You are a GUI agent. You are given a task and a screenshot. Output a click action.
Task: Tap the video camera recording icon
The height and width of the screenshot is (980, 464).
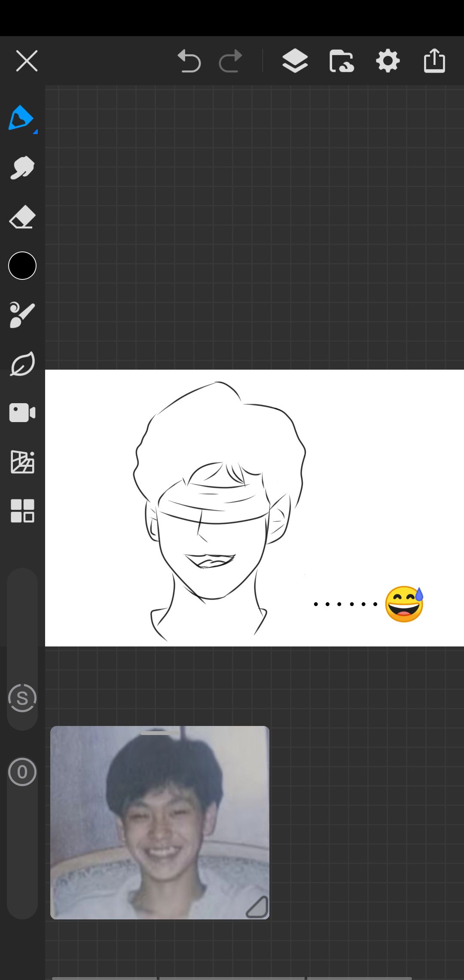click(x=22, y=413)
